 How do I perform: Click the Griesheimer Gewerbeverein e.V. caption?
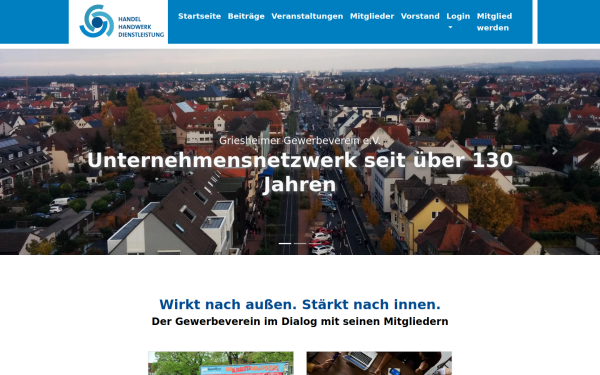point(300,140)
